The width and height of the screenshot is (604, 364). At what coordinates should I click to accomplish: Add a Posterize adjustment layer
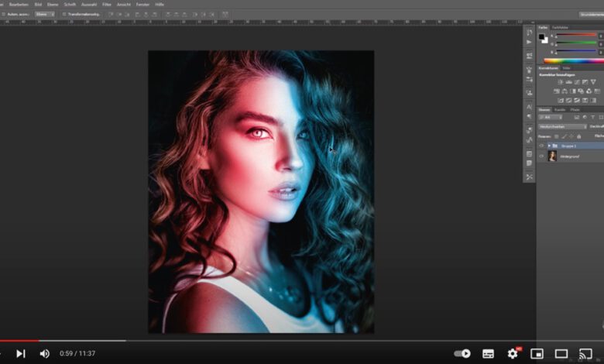[568, 101]
